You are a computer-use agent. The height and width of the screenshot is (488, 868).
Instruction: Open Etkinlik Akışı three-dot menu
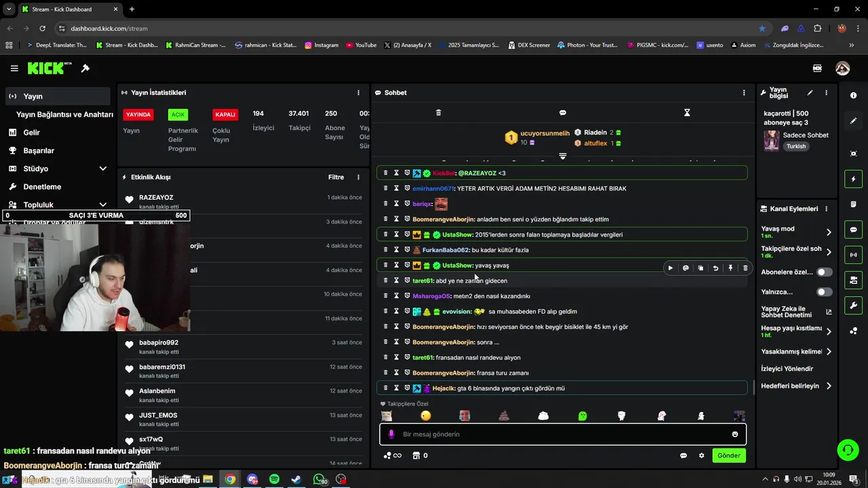[359, 178]
